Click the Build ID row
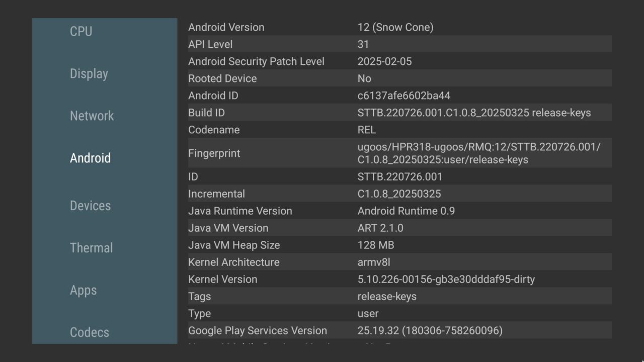The height and width of the screenshot is (362, 644). point(399,113)
